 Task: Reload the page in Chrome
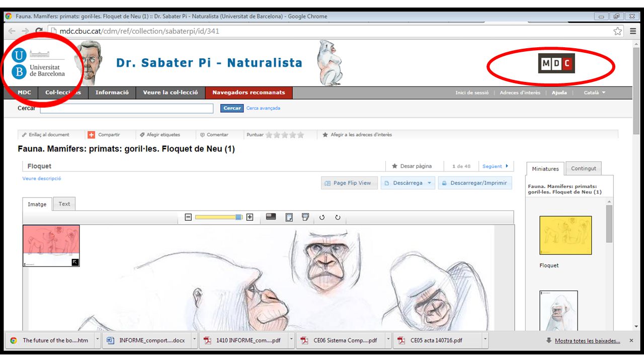pyautogui.click(x=39, y=31)
